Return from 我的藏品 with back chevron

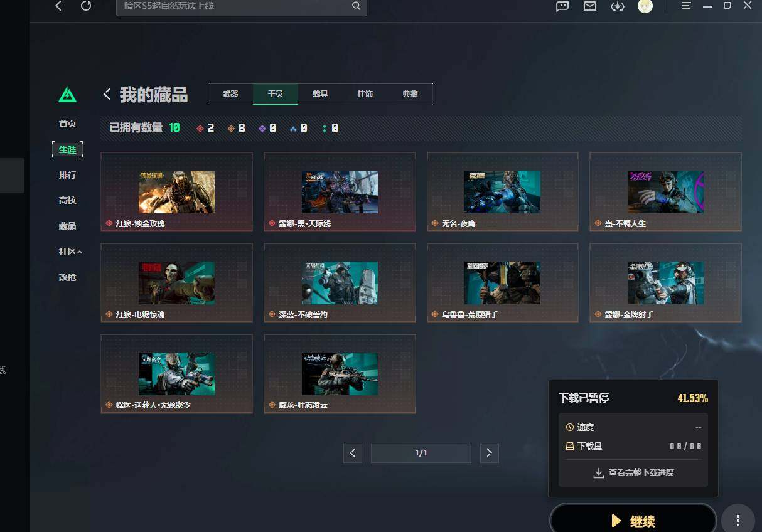(x=107, y=94)
